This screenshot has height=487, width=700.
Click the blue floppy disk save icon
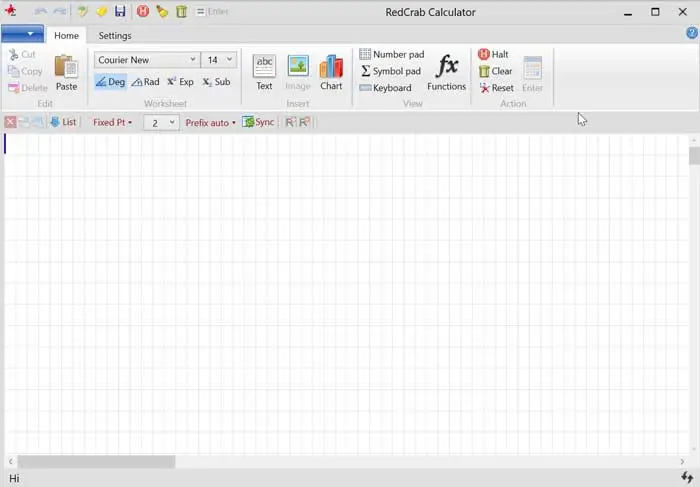click(120, 11)
